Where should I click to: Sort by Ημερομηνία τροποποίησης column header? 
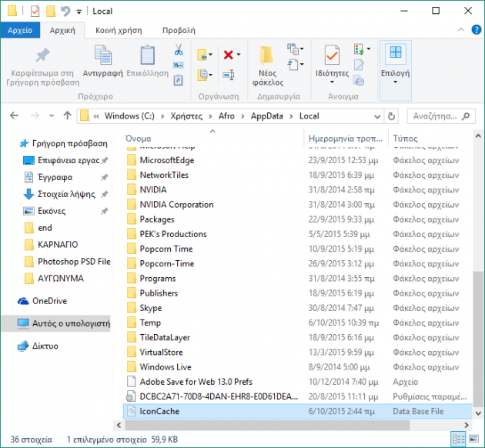pos(346,139)
